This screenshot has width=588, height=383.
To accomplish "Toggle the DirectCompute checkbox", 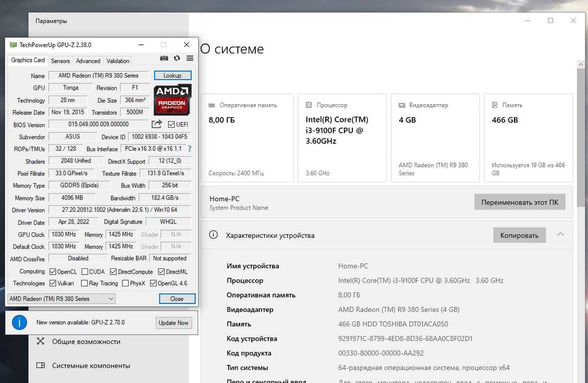I will click(113, 272).
